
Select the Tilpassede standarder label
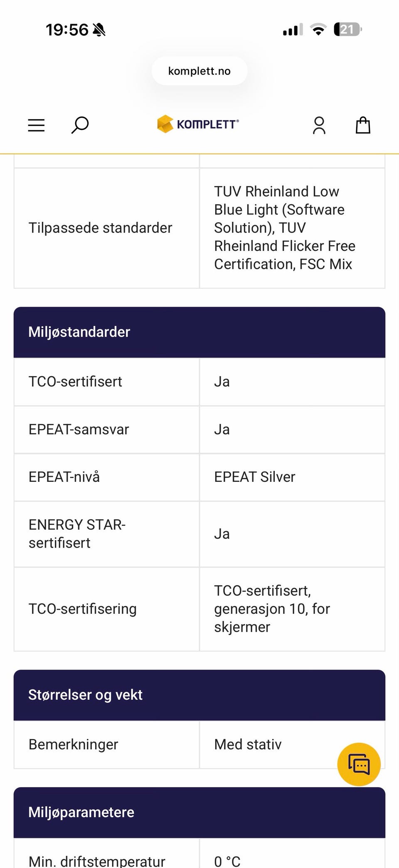pos(100,228)
